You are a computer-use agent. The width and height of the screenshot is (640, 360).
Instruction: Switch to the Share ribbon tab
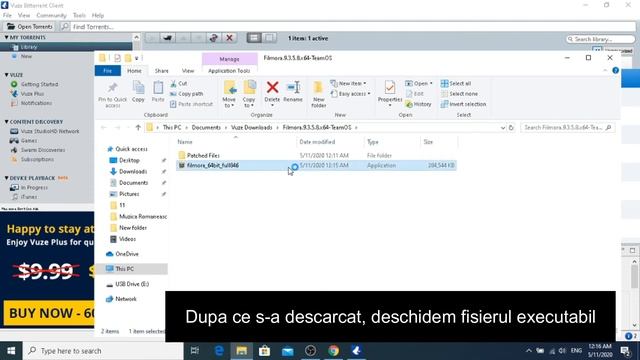tap(162, 71)
